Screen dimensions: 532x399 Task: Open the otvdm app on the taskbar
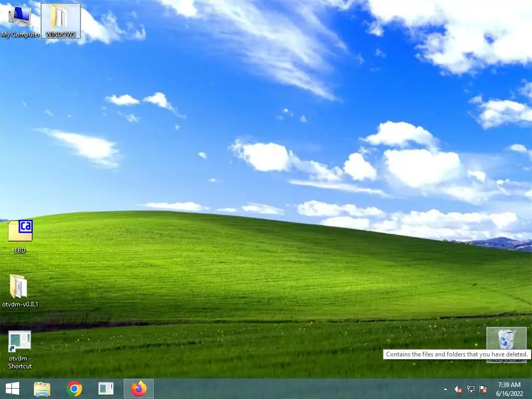(x=106, y=389)
